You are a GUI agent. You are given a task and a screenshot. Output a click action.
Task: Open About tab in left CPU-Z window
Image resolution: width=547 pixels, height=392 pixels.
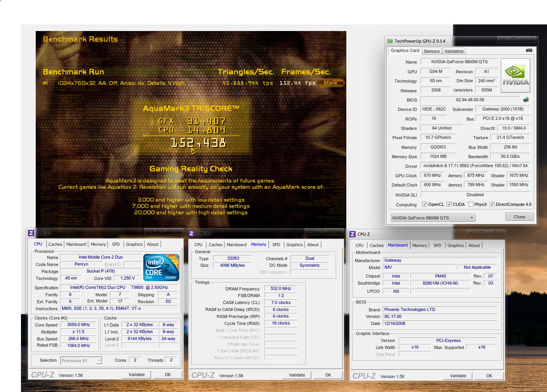pyautogui.click(x=153, y=244)
